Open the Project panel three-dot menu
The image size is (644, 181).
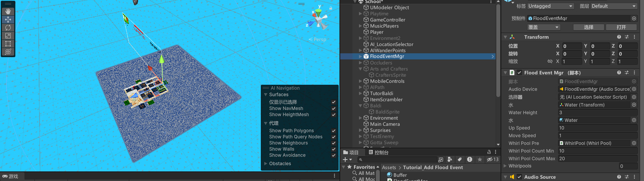pos(496,152)
